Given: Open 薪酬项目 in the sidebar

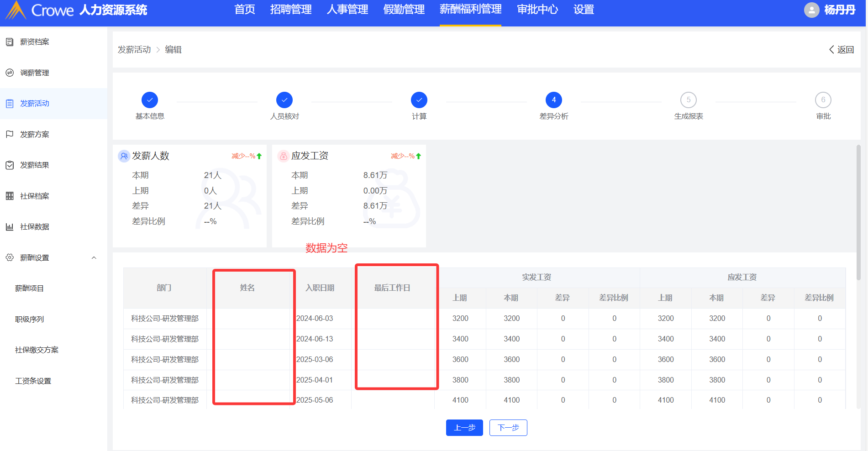Looking at the screenshot, I should 29,288.
